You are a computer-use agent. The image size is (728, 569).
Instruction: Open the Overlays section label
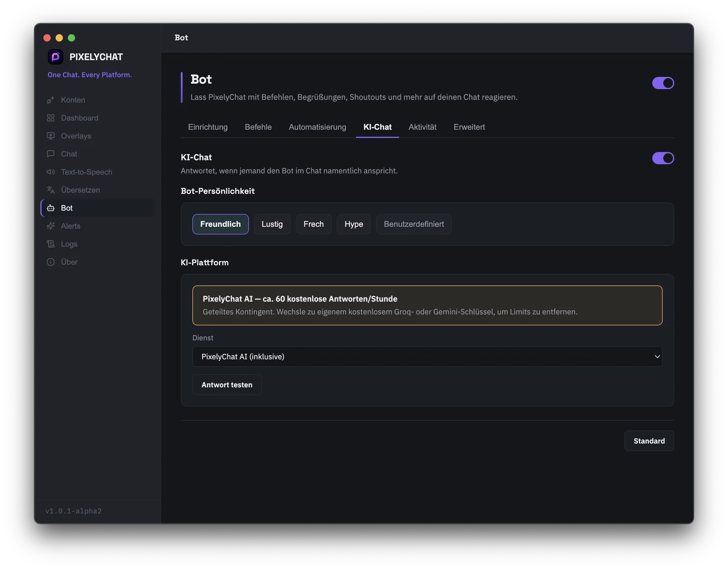(x=76, y=136)
